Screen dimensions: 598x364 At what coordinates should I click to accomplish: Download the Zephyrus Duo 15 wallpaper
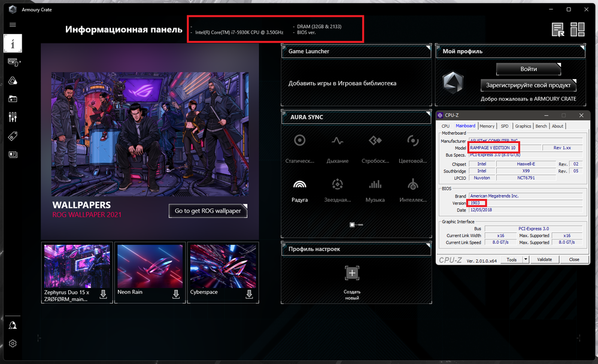tap(104, 294)
